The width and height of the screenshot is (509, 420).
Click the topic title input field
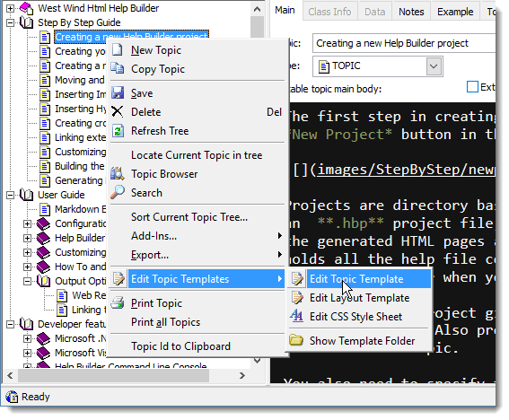coord(404,43)
